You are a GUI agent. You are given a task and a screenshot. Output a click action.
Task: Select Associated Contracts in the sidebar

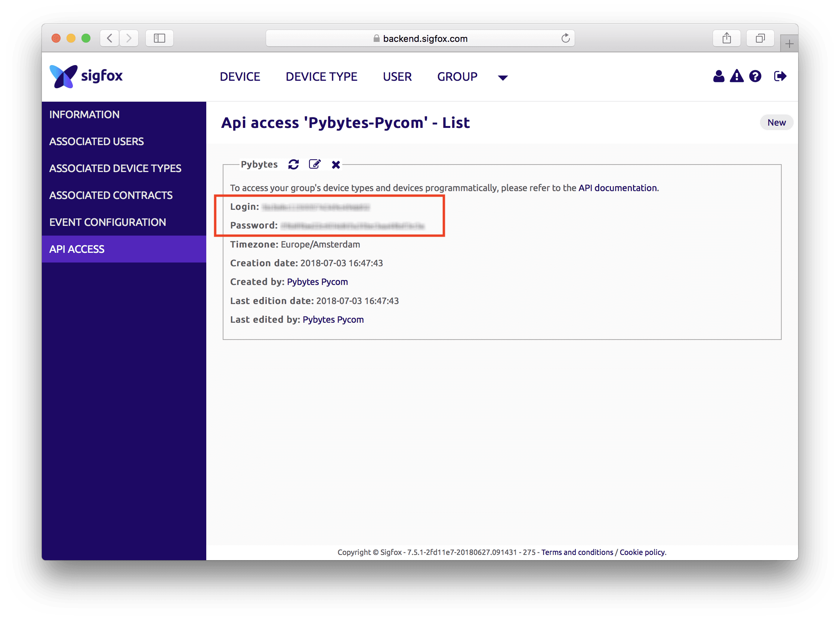point(111,195)
